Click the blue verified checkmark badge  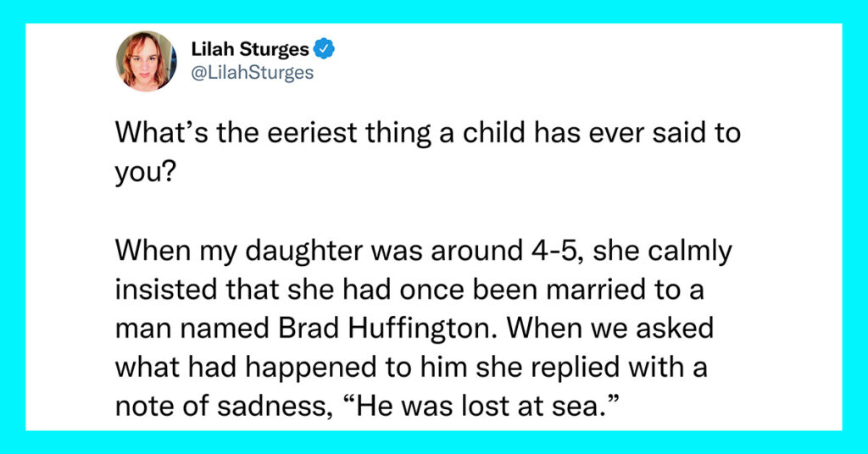coord(324,49)
